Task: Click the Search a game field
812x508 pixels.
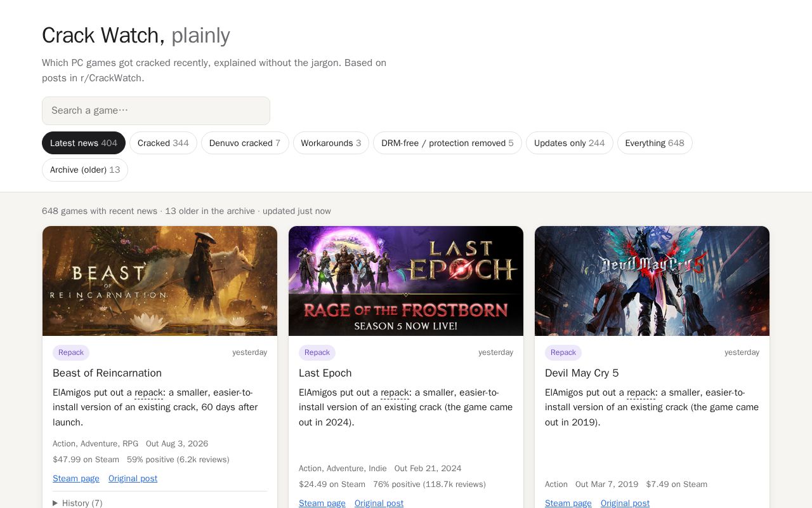Action: point(156,110)
